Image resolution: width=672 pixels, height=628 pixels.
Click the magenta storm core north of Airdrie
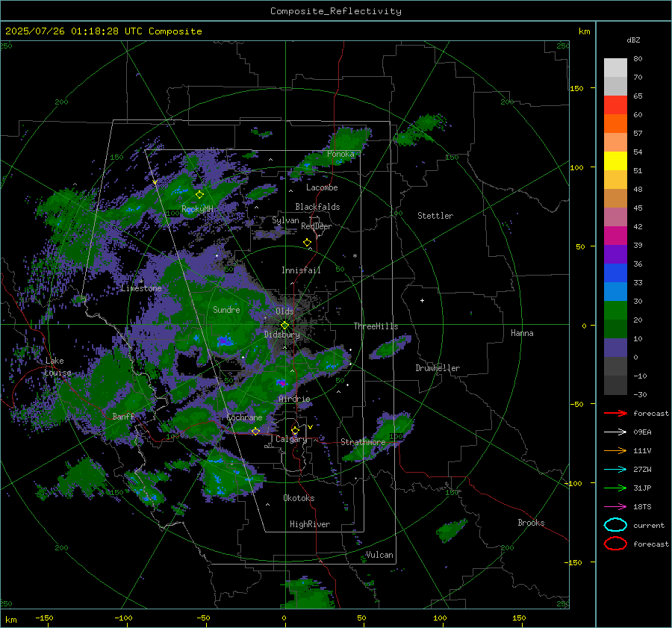point(281,382)
